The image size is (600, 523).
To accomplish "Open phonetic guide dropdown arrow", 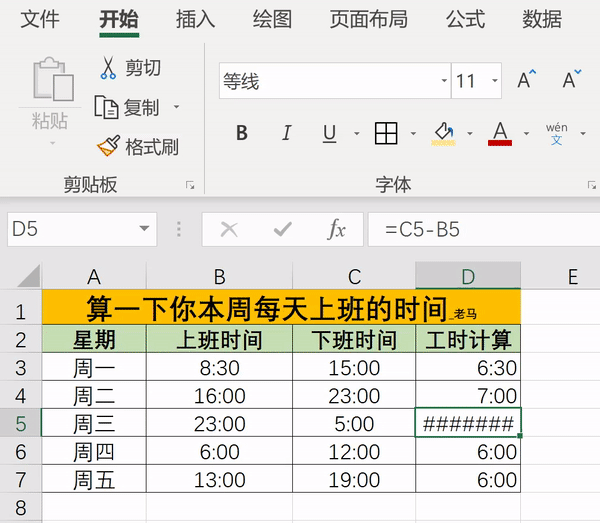I will pos(583,134).
